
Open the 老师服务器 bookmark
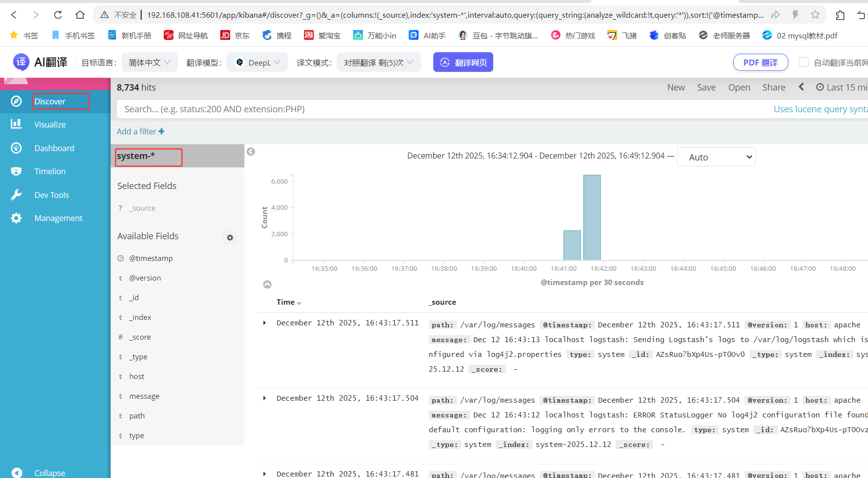click(724, 35)
